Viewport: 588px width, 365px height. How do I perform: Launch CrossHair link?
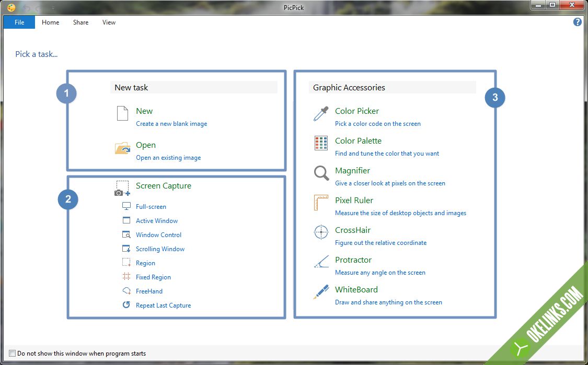click(353, 230)
